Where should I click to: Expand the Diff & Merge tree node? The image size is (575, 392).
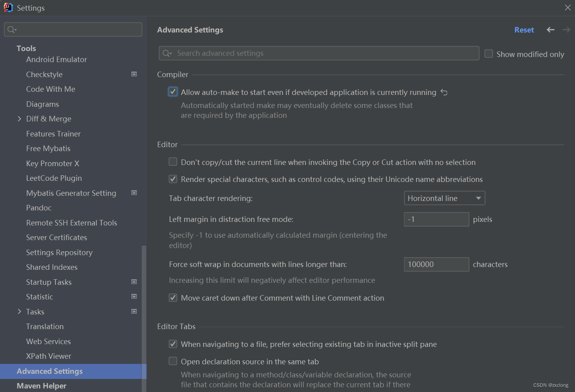[19, 119]
